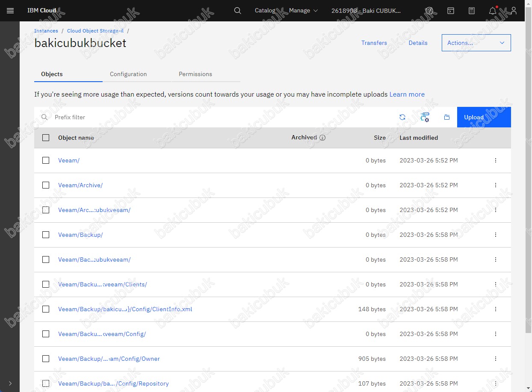Open overflow menu for Veeam/Bac...cubukveeam/ row
This screenshot has height=392, width=532.
[x=496, y=259]
